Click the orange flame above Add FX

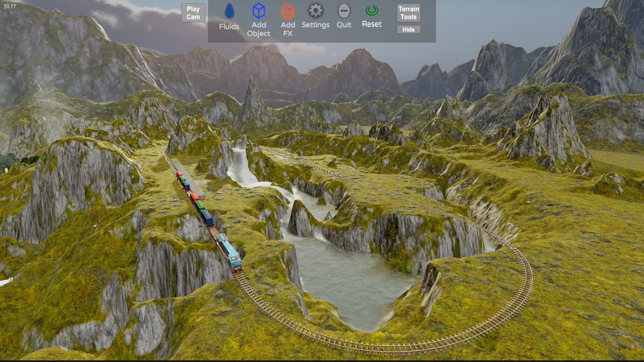click(287, 11)
